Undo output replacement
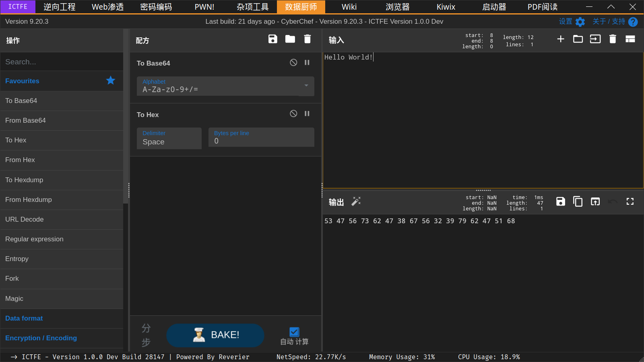 (613, 202)
